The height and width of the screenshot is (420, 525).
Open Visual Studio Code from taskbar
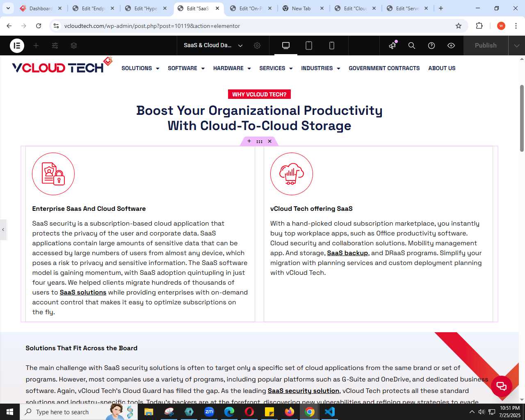pyautogui.click(x=330, y=412)
